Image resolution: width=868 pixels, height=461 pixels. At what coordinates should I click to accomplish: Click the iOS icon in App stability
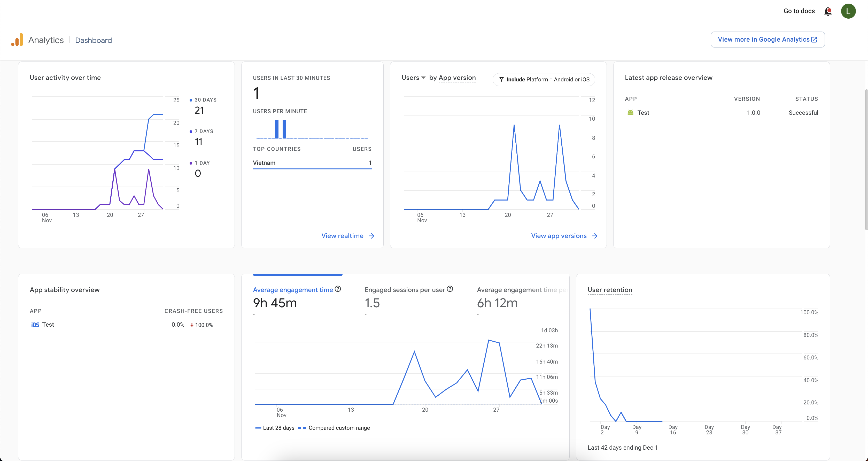35,325
